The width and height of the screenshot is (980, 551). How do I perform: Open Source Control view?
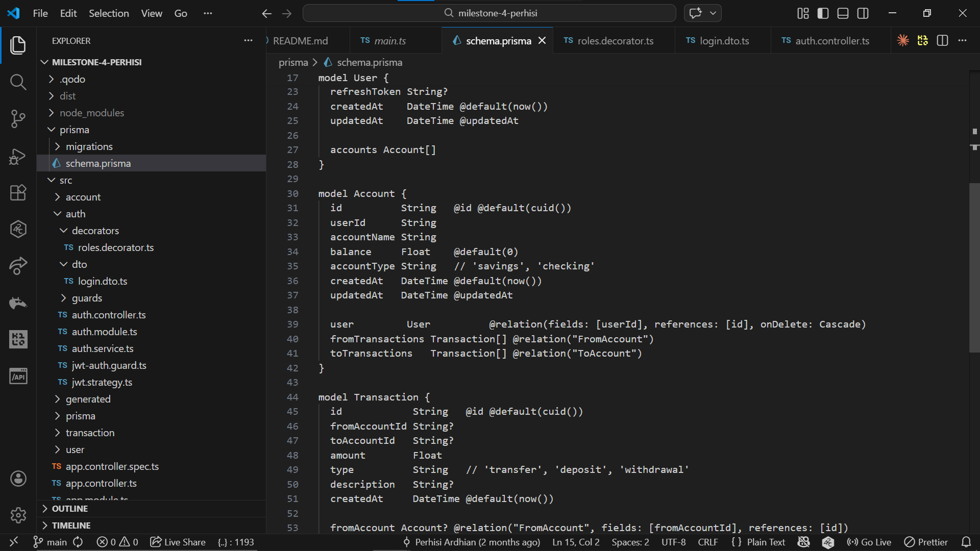click(18, 118)
